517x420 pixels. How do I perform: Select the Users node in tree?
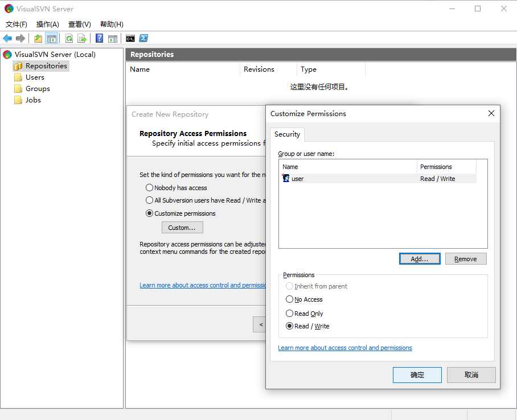coord(35,77)
